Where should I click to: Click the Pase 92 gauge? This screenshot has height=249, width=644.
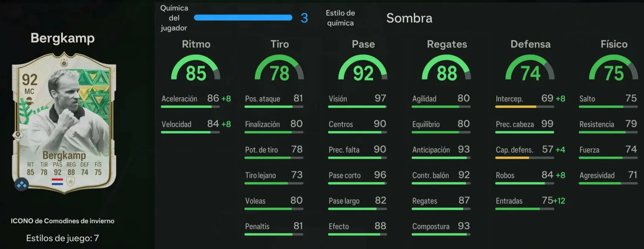pos(363,68)
